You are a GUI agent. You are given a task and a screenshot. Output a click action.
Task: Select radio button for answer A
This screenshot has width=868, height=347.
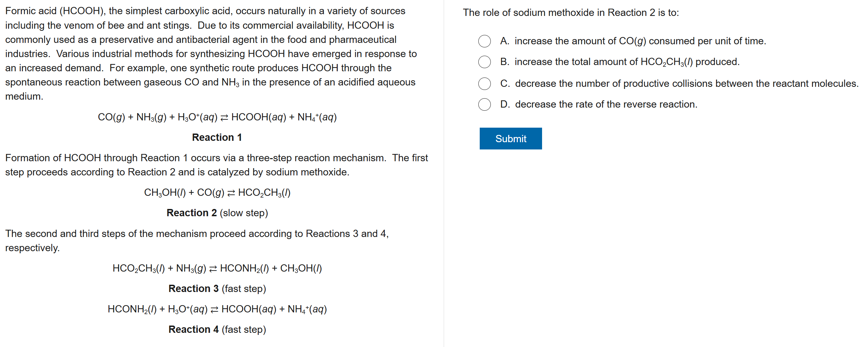tap(484, 41)
